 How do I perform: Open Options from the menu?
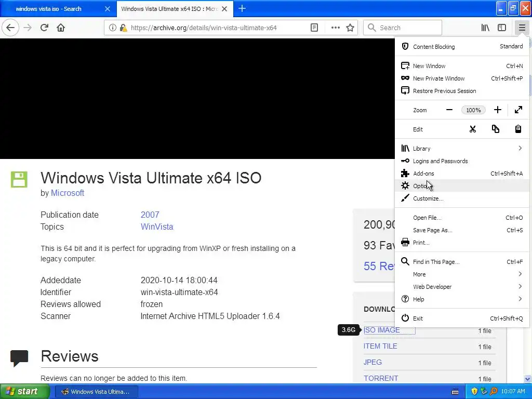pos(462,186)
